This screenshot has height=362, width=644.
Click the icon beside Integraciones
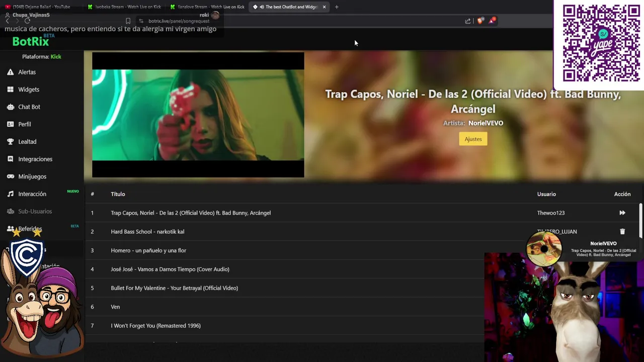tap(10, 159)
